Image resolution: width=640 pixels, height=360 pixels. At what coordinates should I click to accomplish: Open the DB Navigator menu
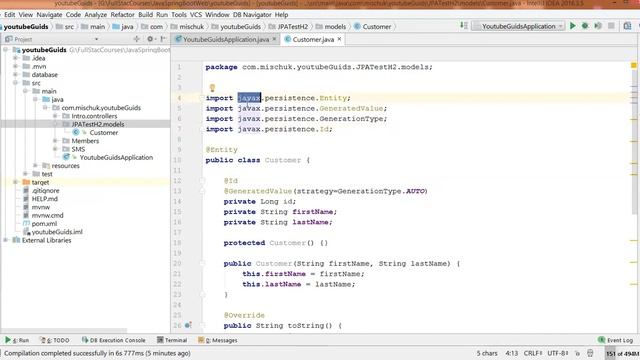pyautogui.click(x=252, y=15)
